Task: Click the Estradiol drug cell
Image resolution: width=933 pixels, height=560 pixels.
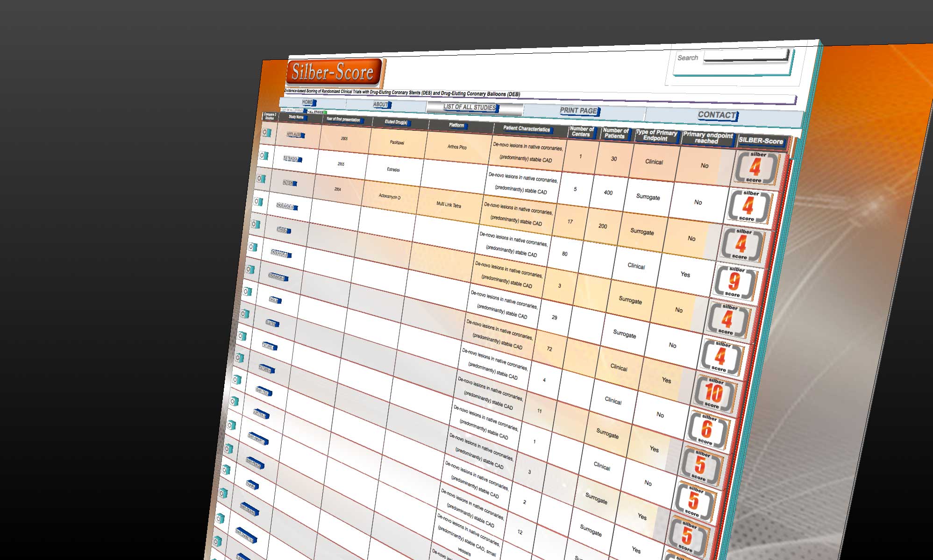Action: coord(393,170)
